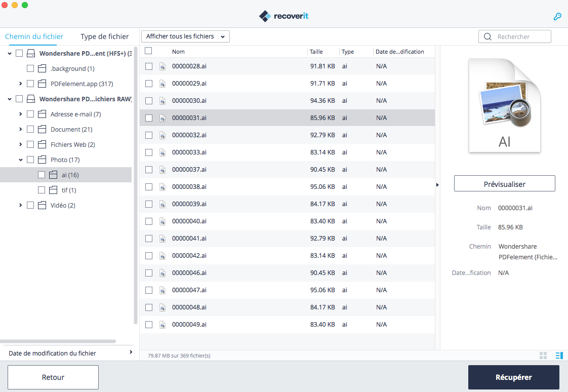
Task: Tick the ai (16) folder checkbox
Action: [42, 175]
